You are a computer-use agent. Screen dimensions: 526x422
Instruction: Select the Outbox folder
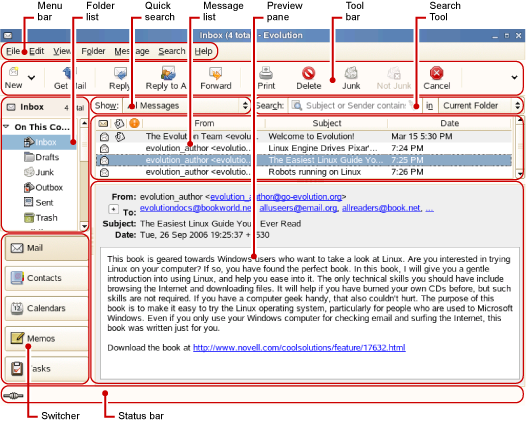pyautogui.click(x=43, y=188)
